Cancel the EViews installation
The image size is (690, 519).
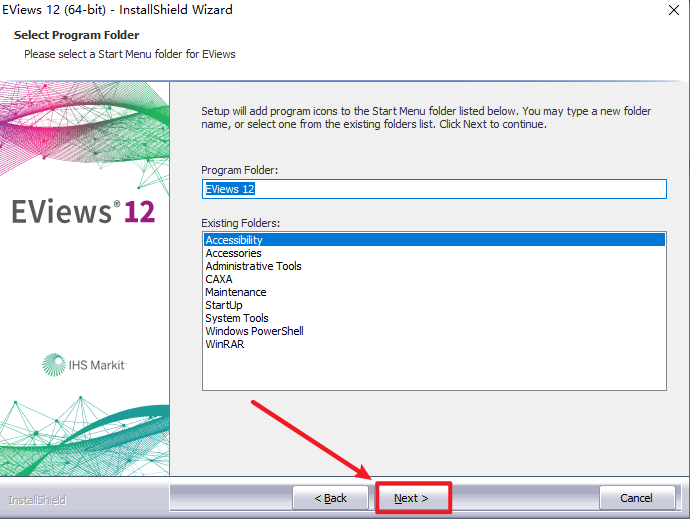coord(636,498)
